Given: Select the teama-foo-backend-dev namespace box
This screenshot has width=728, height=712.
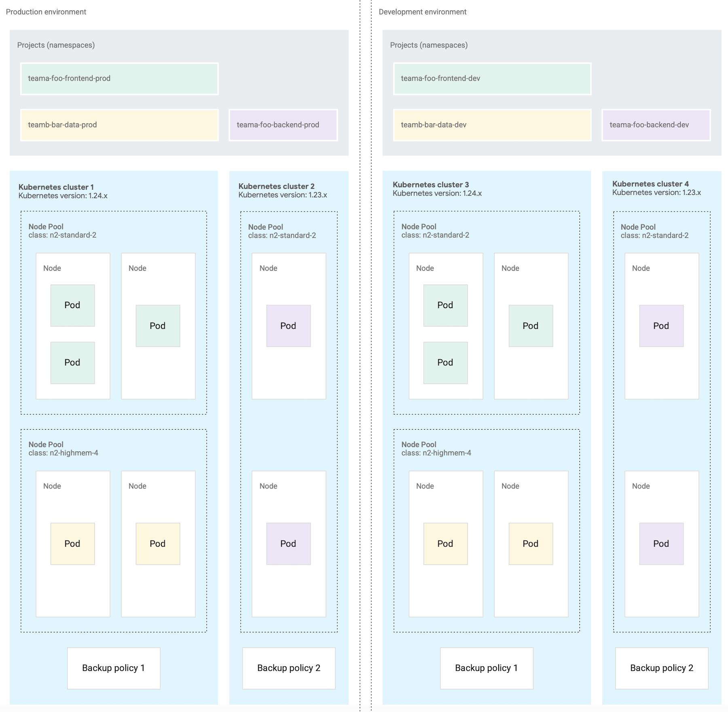Looking at the screenshot, I should click(x=655, y=125).
